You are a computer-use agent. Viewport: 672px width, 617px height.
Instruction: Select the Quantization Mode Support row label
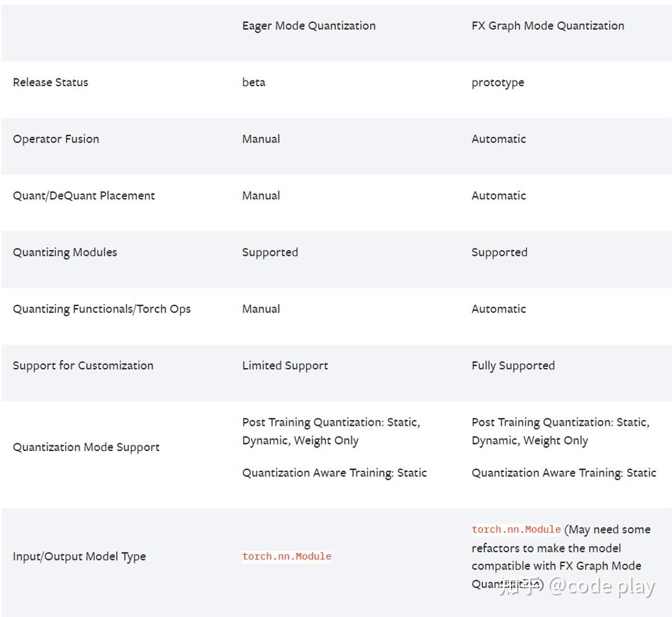[x=86, y=447]
